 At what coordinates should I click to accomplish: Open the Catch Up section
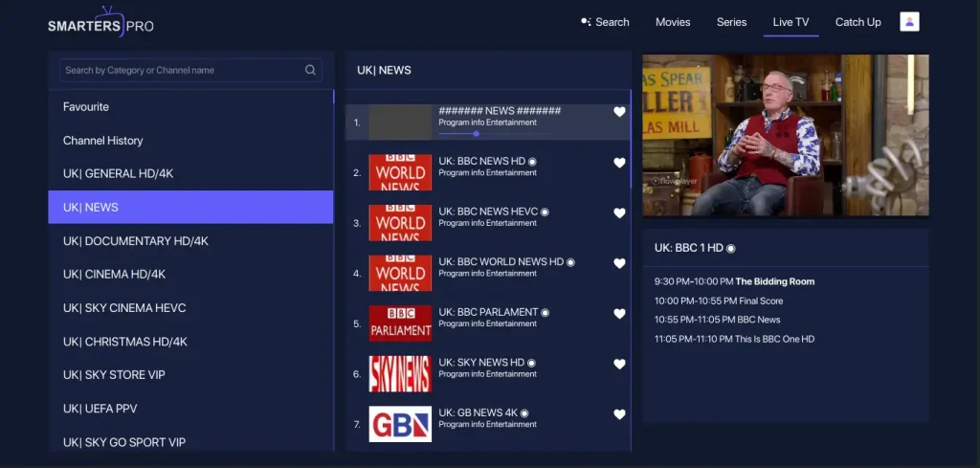tap(857, 22)
